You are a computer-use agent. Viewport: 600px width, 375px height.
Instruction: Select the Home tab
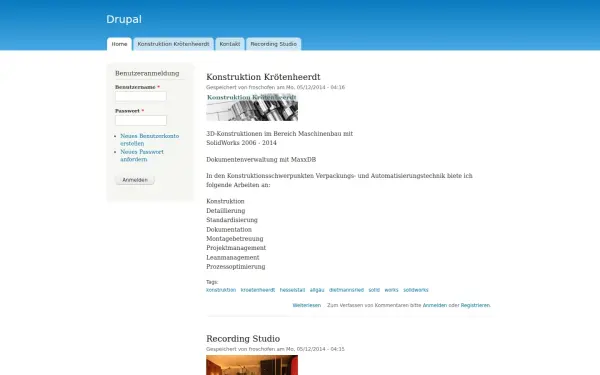119,44
